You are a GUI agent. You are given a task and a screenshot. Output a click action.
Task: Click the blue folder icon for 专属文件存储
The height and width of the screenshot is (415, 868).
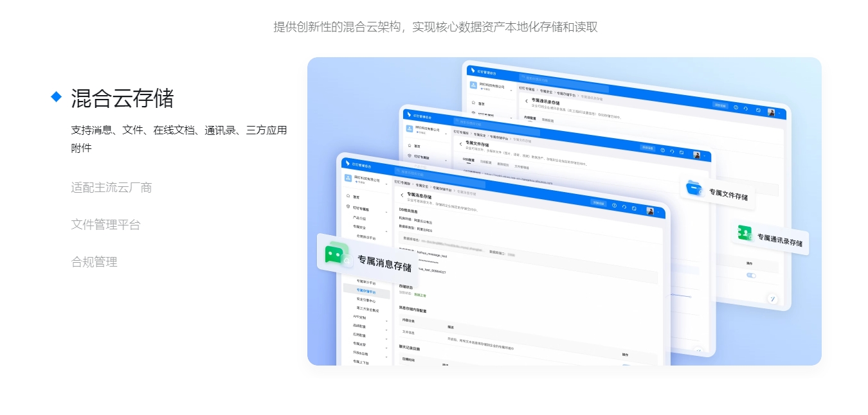(694, 188)
